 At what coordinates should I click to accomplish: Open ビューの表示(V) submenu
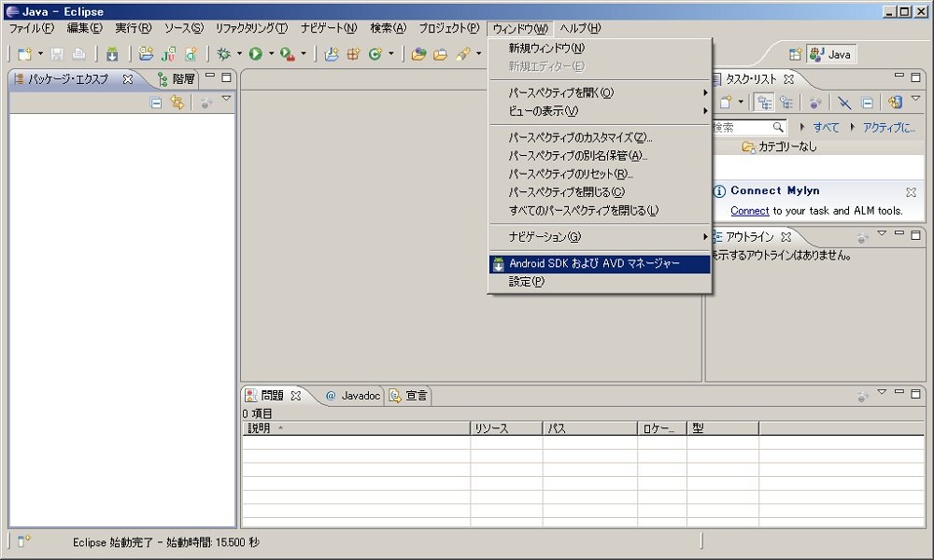pos(601,111)
